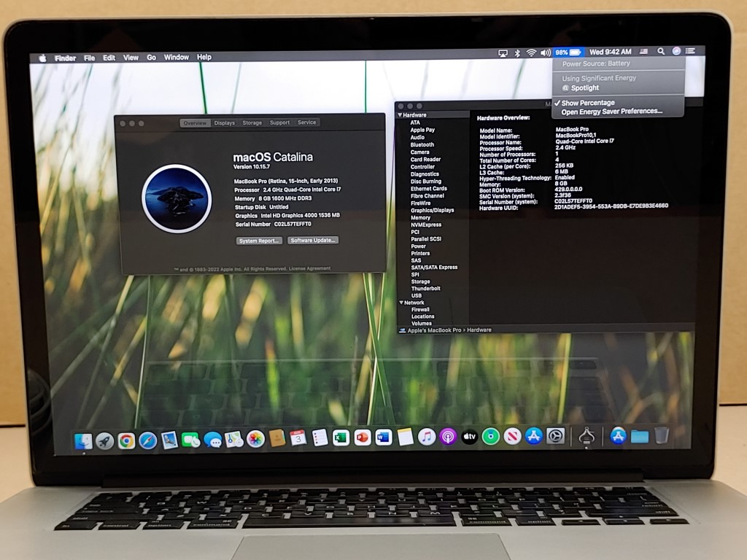Open the License Agreement link
Screen dimensions: 747x560
pos(309,268)
